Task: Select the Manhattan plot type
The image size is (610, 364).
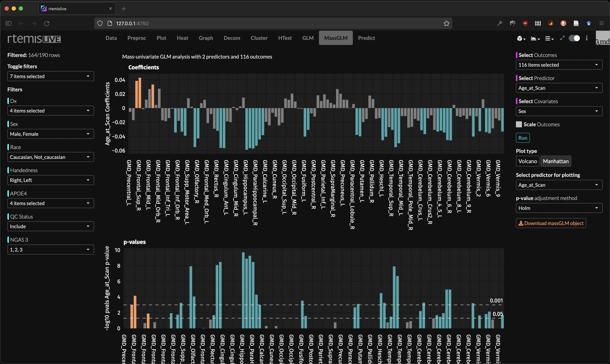Action: 555,161
